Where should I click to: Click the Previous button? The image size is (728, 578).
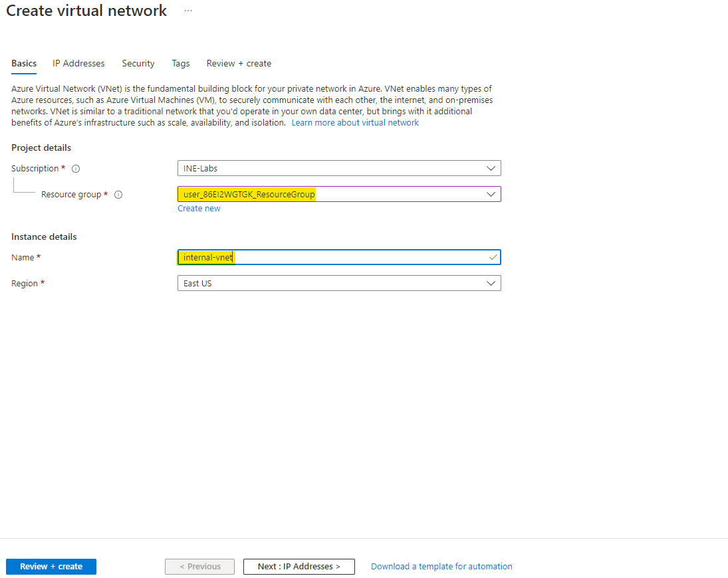pos(199,567)
